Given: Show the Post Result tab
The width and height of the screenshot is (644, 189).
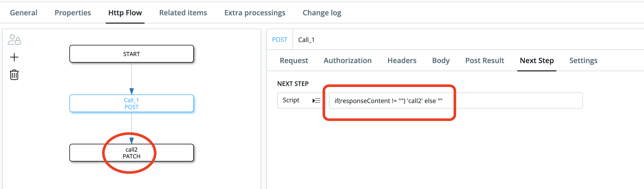Looking at the screenshot, I should 484,60.
